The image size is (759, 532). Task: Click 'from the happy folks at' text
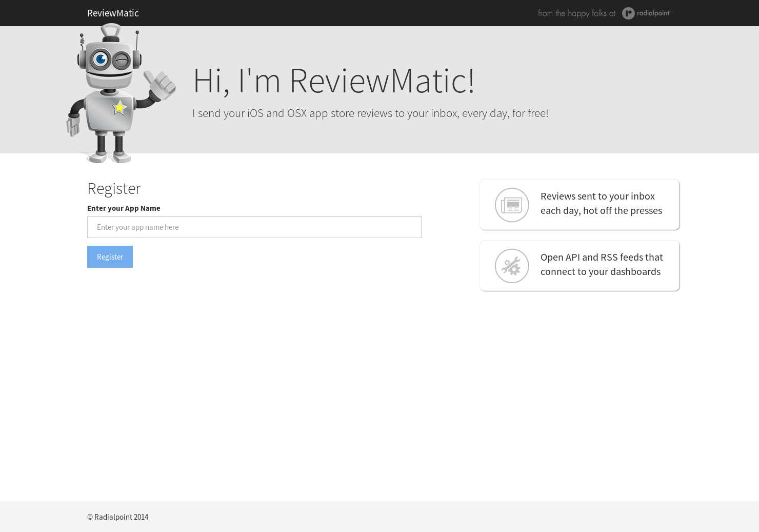pyautogui.click(x=576, y=13)
